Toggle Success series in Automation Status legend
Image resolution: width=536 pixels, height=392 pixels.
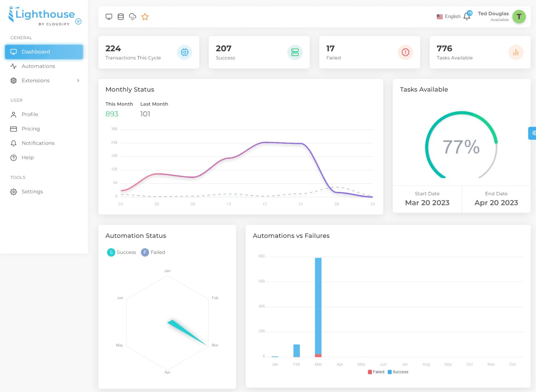click(x=122, y=252)
